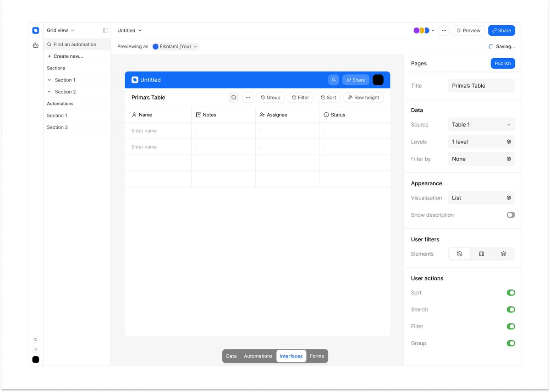Open the more options ellipsis in table toolbar
Viewport: 550px width, 392px height.
(248, 98)
